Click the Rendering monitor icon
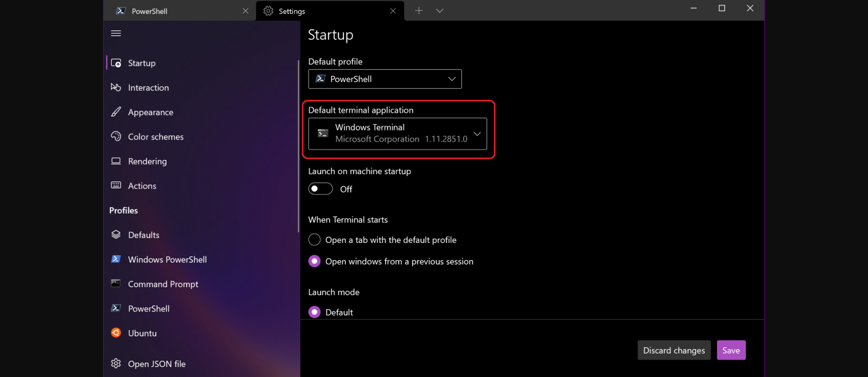 pyautogui.click(x=116, y=161)
